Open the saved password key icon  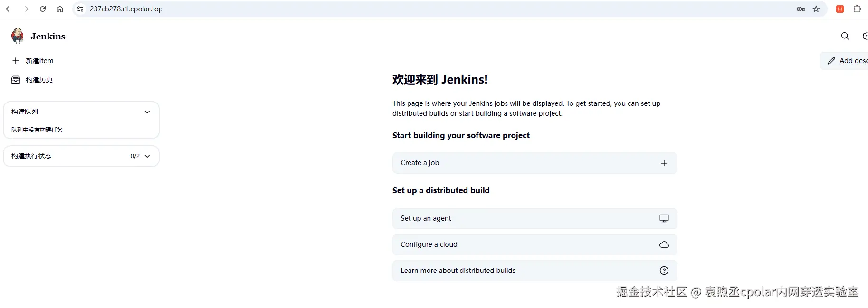(801, 9)
